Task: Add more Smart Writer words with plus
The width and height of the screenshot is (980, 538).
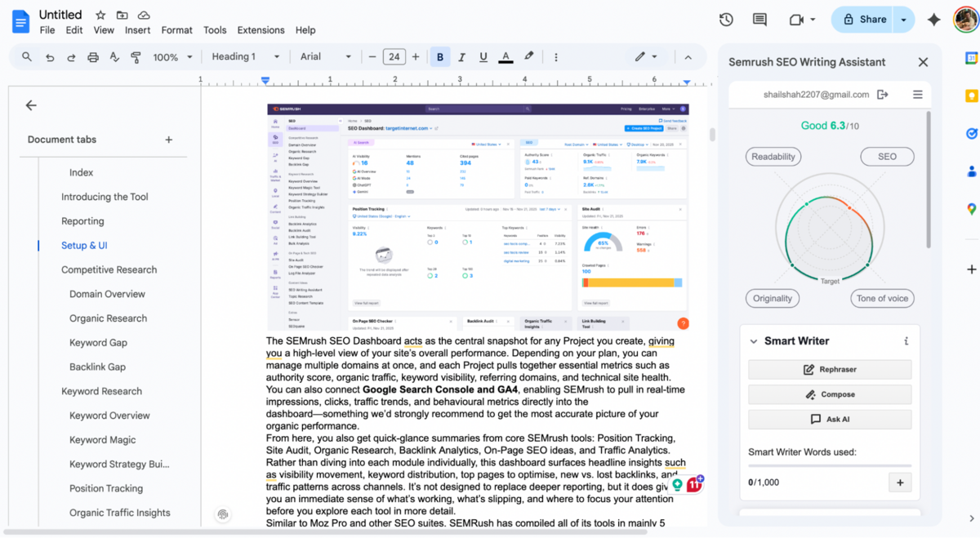Action: pyautogui.click(x=900, y=482)
